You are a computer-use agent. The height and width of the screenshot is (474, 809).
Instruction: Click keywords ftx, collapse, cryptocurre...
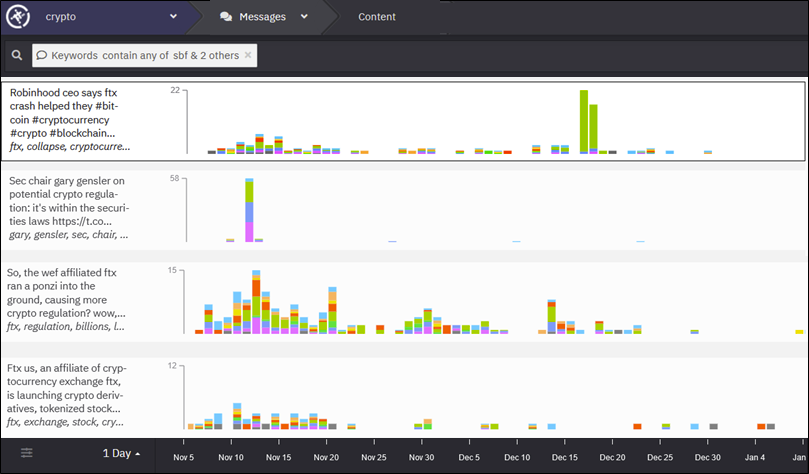pyautogui.click(x=70, y=146)
